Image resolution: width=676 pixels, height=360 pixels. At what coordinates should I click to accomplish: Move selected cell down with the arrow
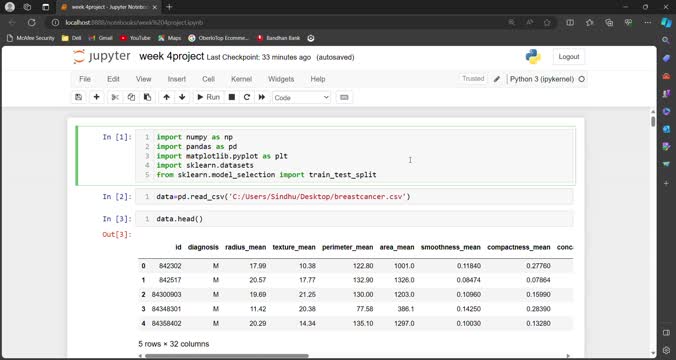click(x=182, y=97)
